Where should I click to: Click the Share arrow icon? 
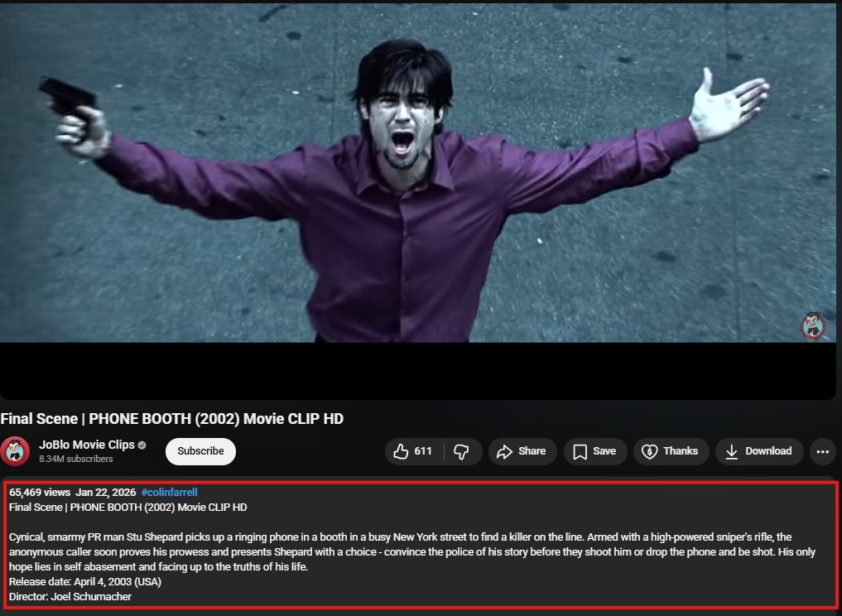tap(504, 452)
